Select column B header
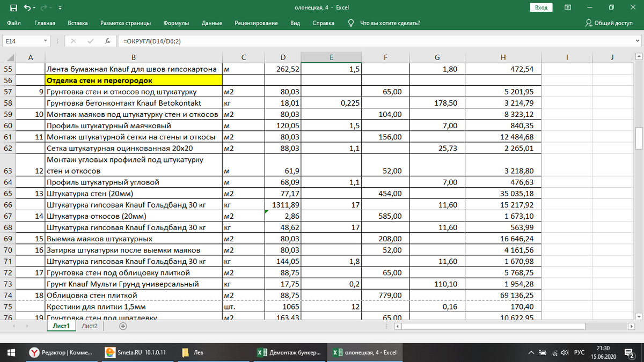The image size is (644, 362). [134, 57]
